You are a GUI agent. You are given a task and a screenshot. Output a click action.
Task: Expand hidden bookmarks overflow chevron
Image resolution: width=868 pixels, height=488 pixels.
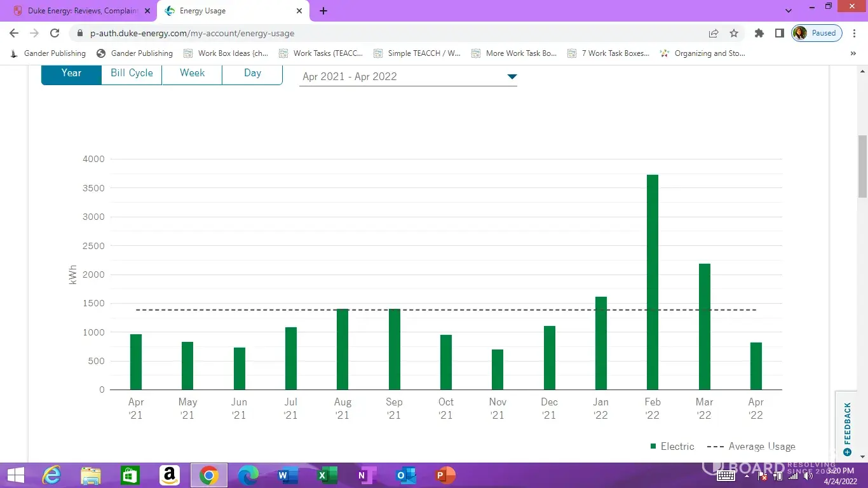pos(853,53)
